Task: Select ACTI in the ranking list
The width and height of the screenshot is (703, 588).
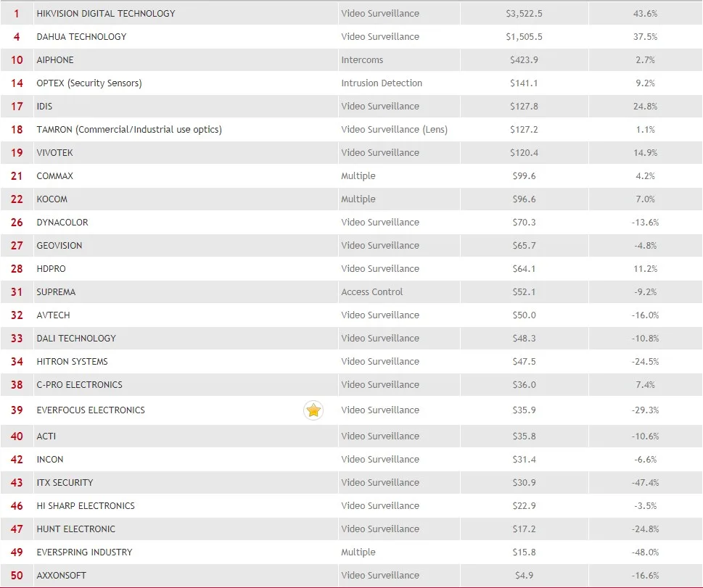Action: click(x=46, y=436)
